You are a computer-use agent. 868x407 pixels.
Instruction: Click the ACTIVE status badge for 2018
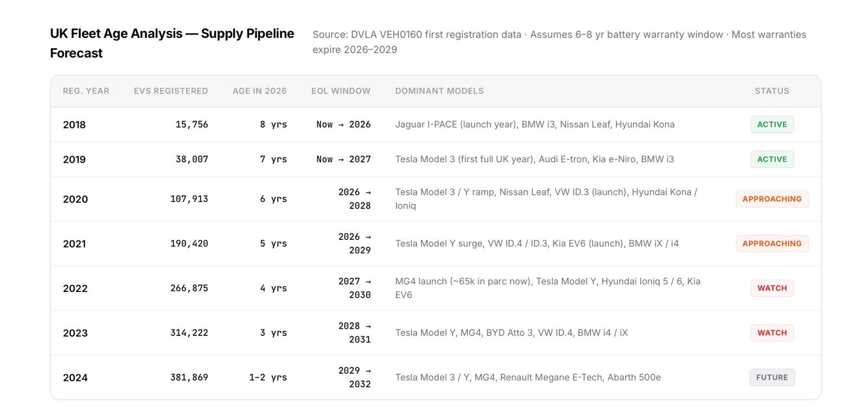[771, 124]
